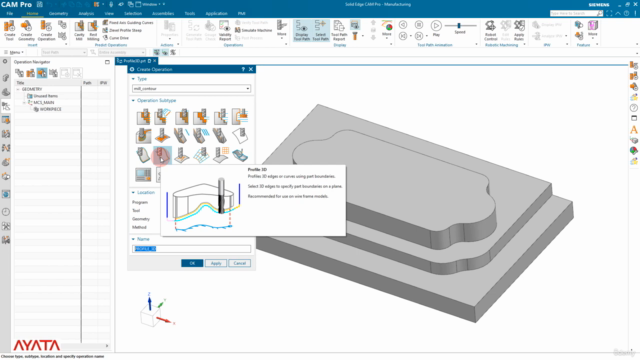640x360 pixels.
Task: Open the Type dropdown showing mill_contour
Action: point(191,89)
